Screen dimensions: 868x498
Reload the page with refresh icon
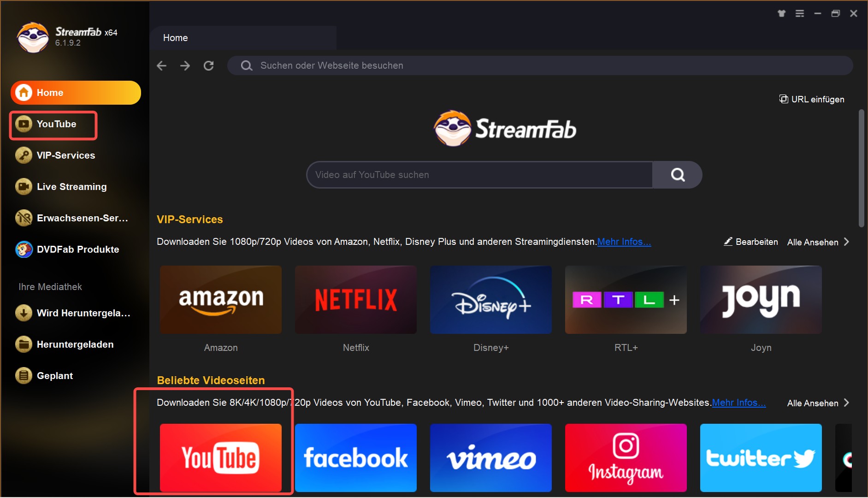(x=209, y=65)
